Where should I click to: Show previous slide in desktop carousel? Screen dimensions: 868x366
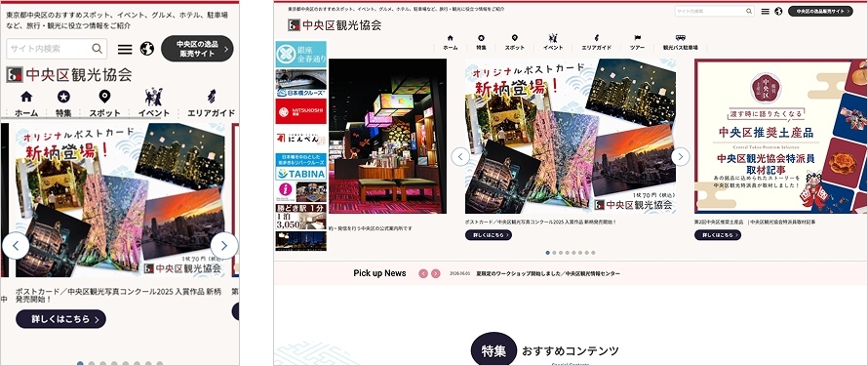point(460,157)
